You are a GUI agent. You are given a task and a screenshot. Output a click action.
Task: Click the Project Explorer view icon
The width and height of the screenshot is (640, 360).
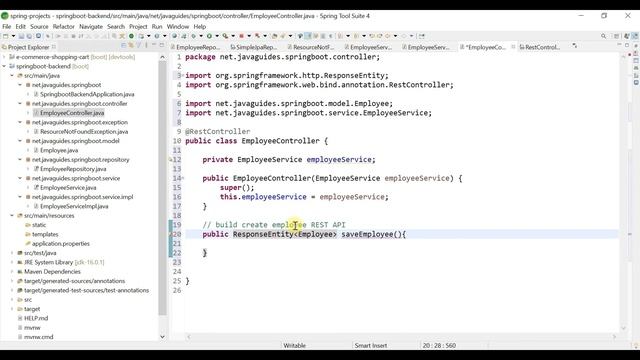point(4,47)
